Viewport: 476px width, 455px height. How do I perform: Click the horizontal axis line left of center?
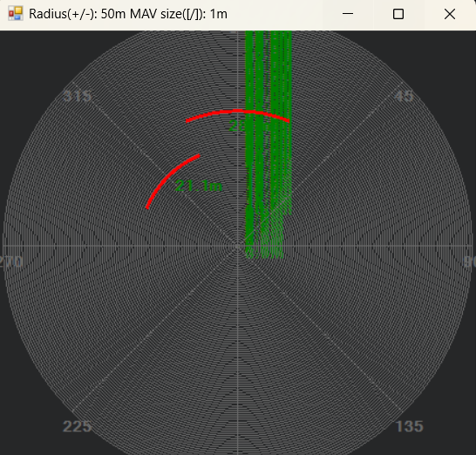[120, 246]
